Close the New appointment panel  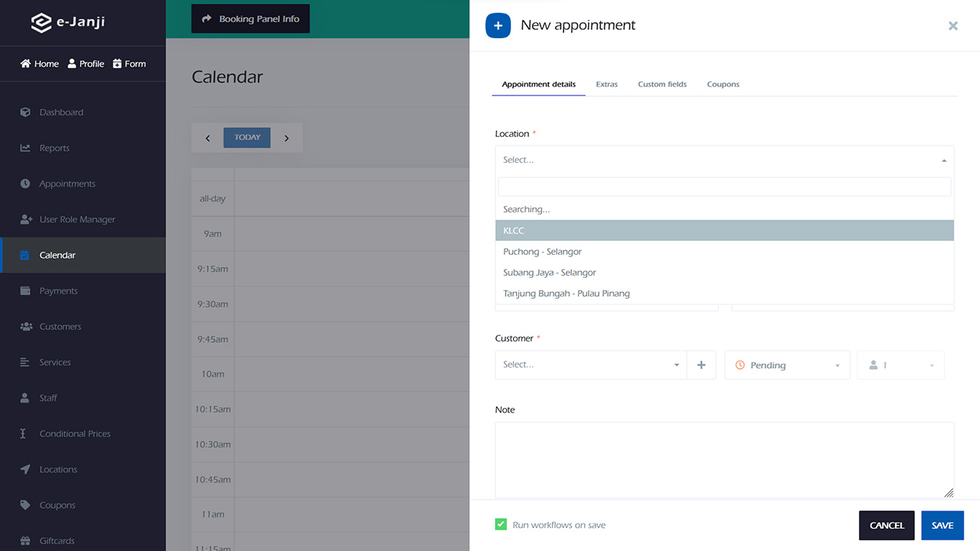[x=953, y=26]
